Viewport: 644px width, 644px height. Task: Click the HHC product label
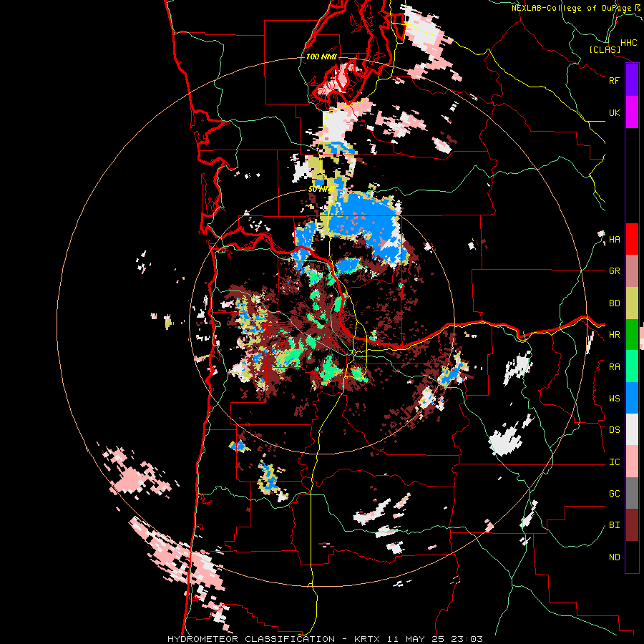[629, 43]
